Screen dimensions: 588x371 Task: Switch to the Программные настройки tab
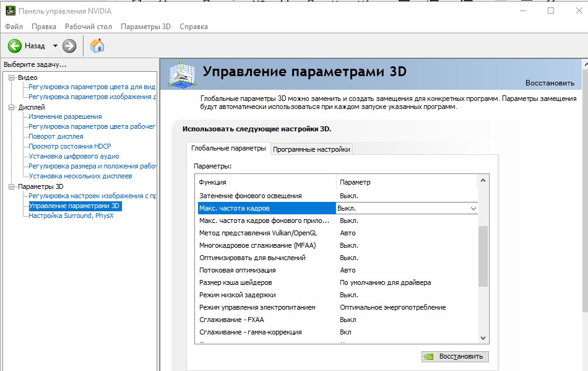click(311, 149)
